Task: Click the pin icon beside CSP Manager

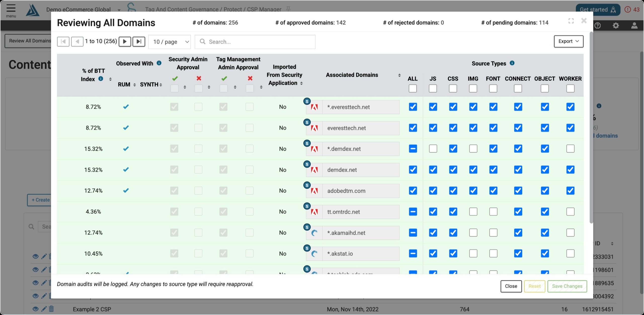Action: 288,9
